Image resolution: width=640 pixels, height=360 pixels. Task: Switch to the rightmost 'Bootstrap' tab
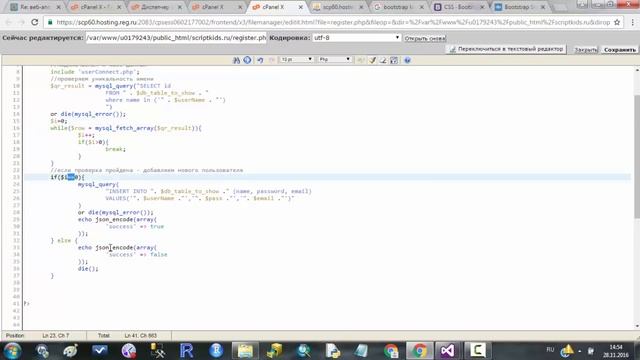click(519, 7)
